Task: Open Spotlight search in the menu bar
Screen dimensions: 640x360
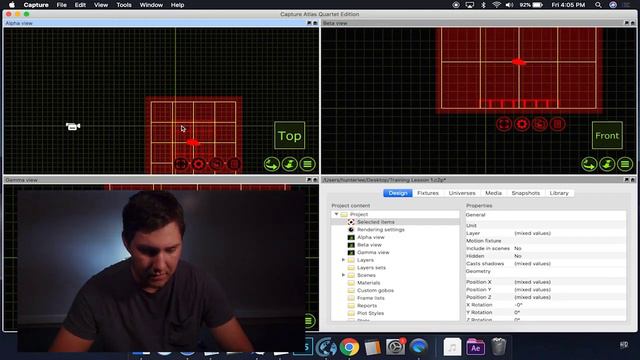Action: (x=598, y=5)
